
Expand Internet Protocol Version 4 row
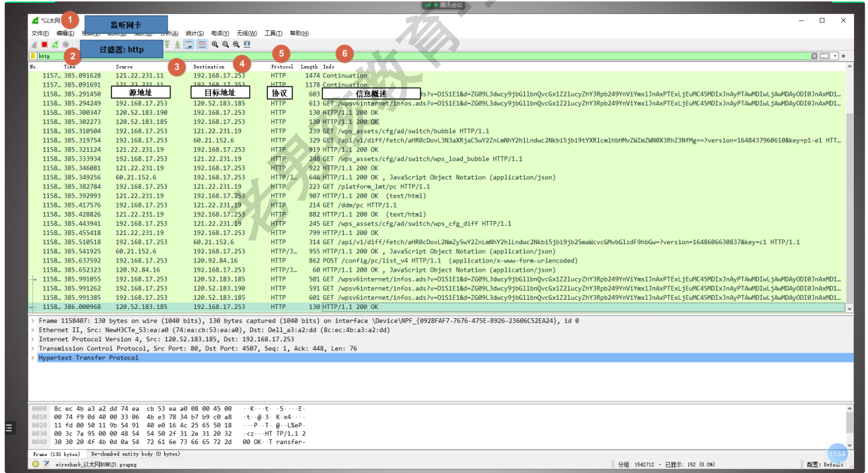32,339
